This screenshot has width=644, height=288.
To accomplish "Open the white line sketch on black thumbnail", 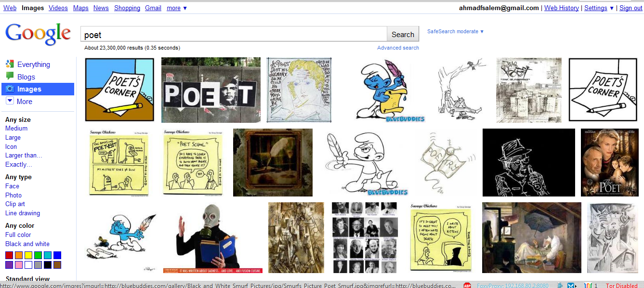I will pyautogui.click(x=529, y=162).
